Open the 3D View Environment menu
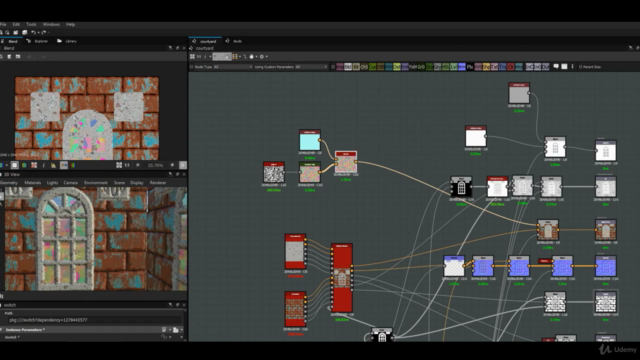This screenshot has height=360, width=640. point(96,183)
